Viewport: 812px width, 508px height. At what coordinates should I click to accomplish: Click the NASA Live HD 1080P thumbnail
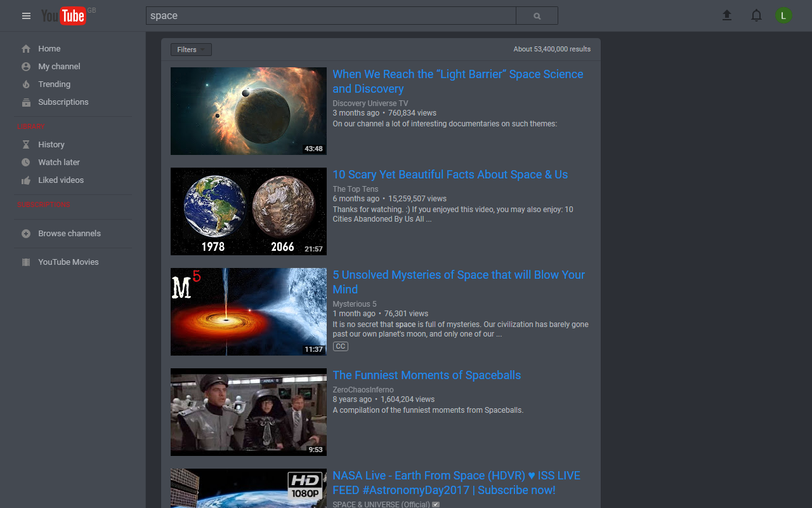[x=249, y=488]
